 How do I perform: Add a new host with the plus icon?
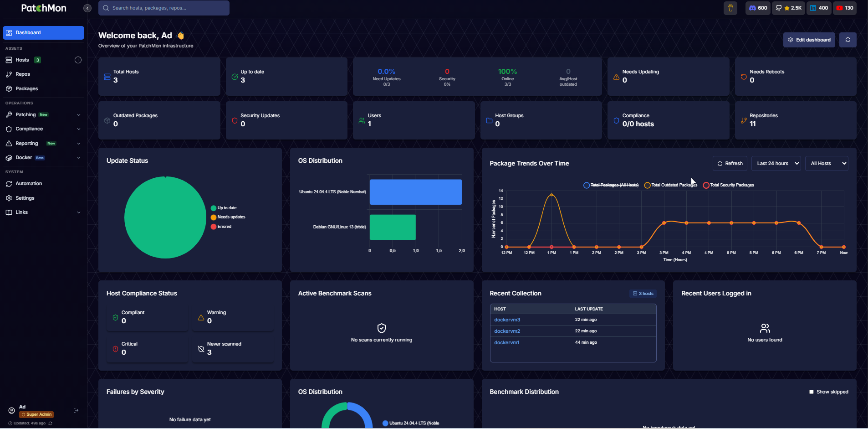[78, 60]
